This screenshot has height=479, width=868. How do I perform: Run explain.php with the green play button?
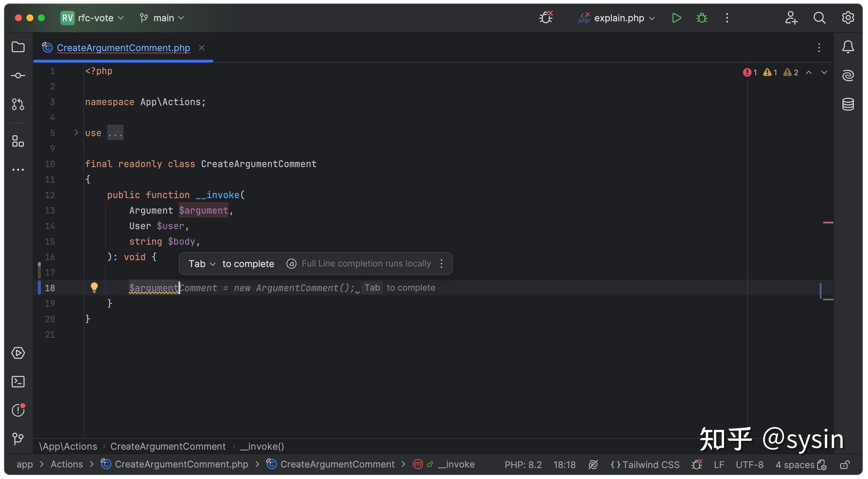(676, 18)
